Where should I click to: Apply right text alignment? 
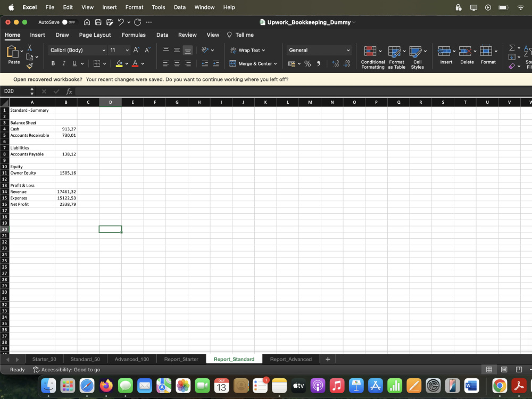pos(188,63)
